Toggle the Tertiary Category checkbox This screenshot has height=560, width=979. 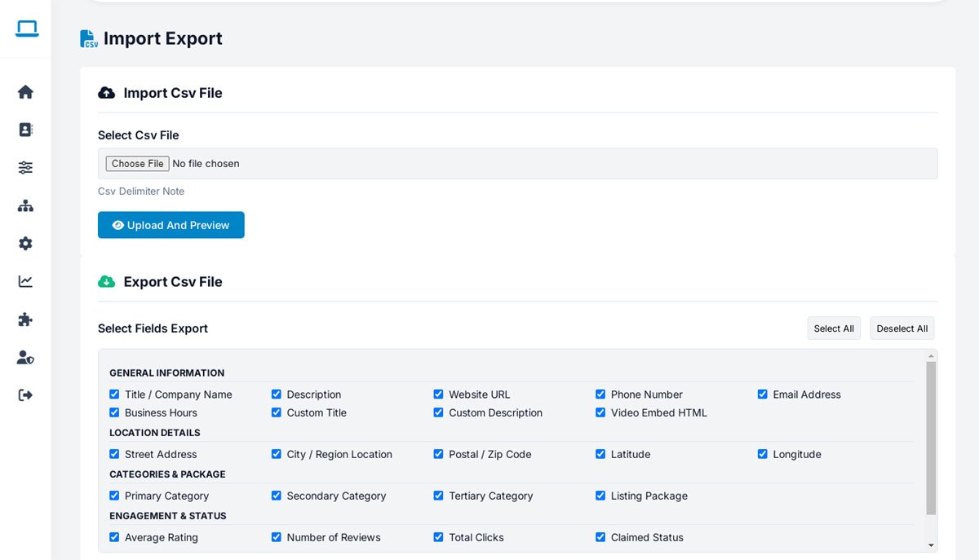[438, 496]
